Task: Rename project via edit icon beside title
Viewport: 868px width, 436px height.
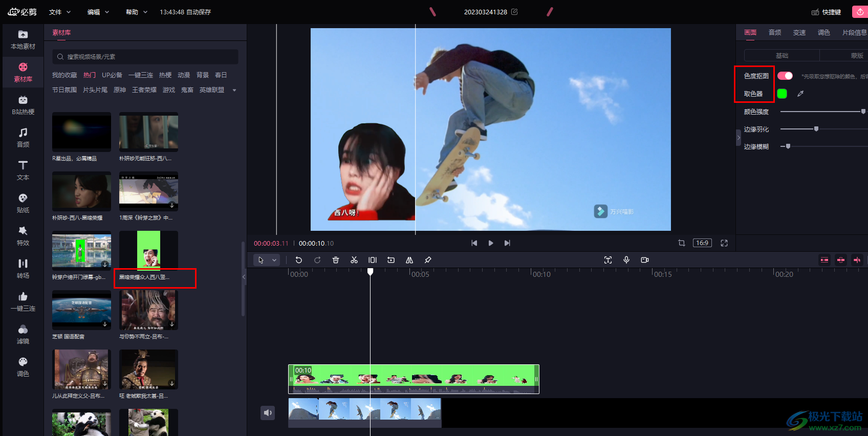Action: [x=514, y=12]
